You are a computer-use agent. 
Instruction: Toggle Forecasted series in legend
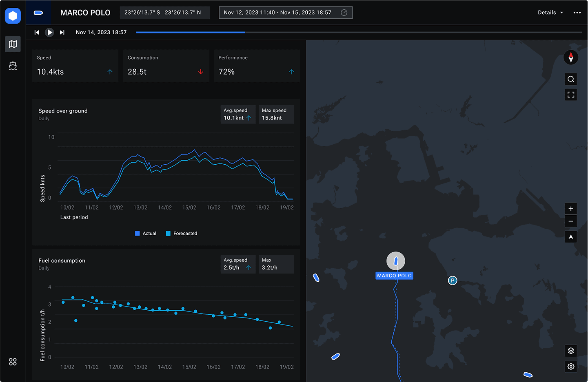coord(181,234)
